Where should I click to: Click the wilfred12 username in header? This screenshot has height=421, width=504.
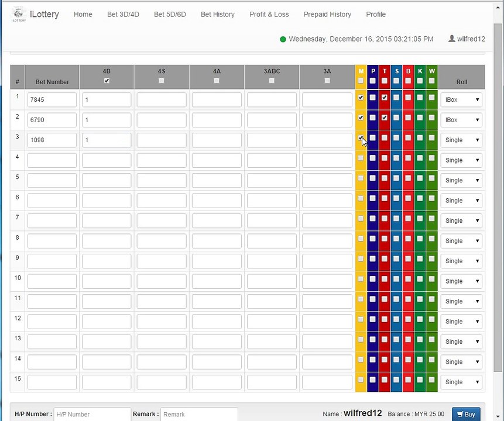point(471,39)
